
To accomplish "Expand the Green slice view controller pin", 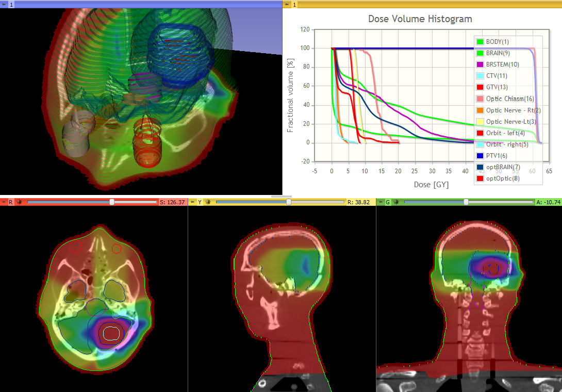I will pos(380,202).
